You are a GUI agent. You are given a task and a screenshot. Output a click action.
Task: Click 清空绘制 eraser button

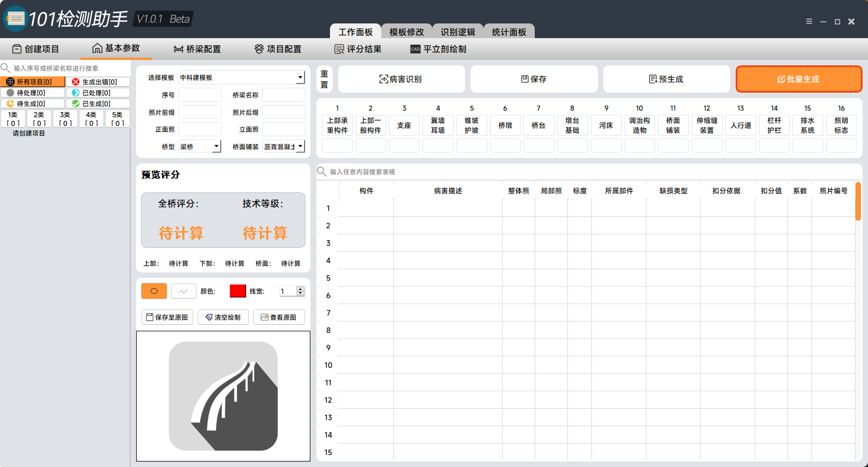tap(223, 317)
